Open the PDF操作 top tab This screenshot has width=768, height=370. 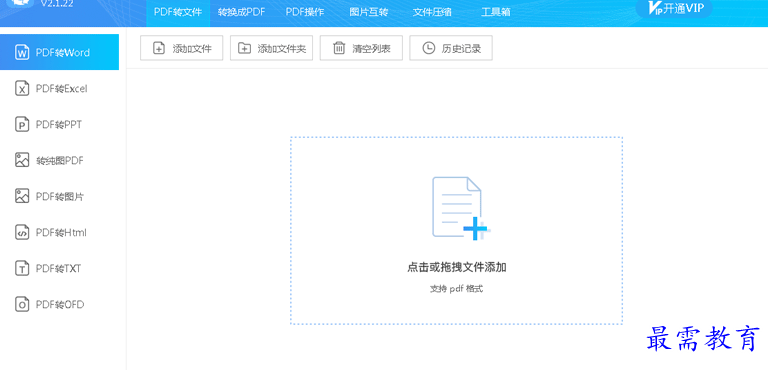305,12
